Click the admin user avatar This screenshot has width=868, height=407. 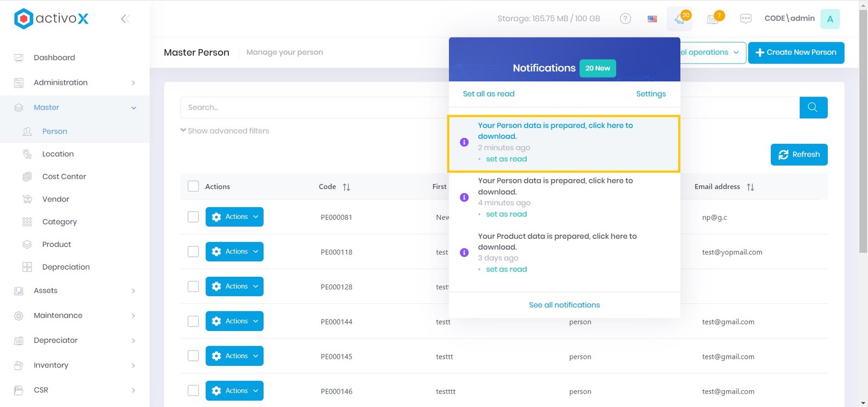(829, 19)
